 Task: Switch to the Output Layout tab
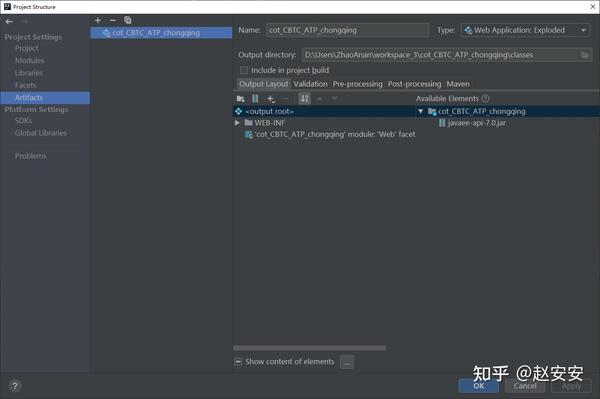tap(263, 84)
